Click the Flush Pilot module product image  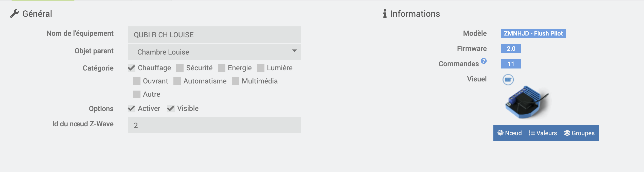click(x=527, y=102)
